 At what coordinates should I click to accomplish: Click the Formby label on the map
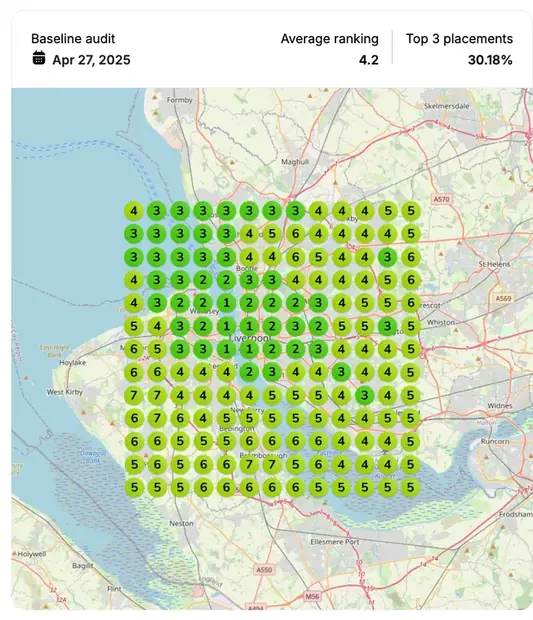(x=180, y=100)
